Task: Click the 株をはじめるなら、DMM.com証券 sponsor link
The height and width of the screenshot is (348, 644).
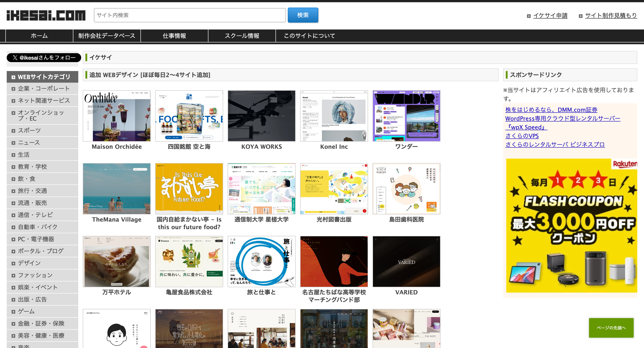Action: (551, 110)
